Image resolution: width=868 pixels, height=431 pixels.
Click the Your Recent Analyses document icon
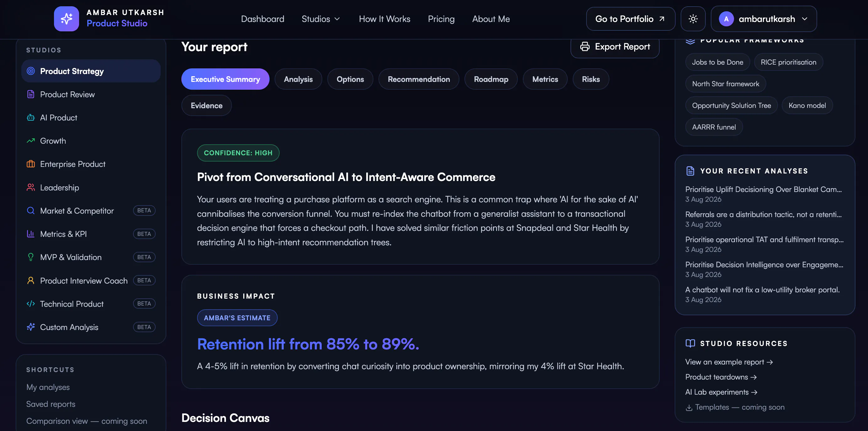pyautogui.click(x=690, y=171)
